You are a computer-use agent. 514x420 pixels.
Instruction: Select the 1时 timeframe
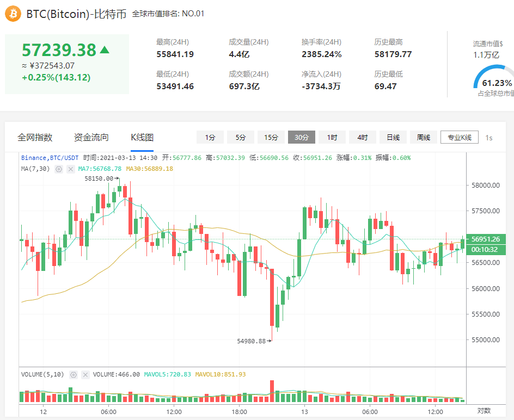tap(332, 137)
